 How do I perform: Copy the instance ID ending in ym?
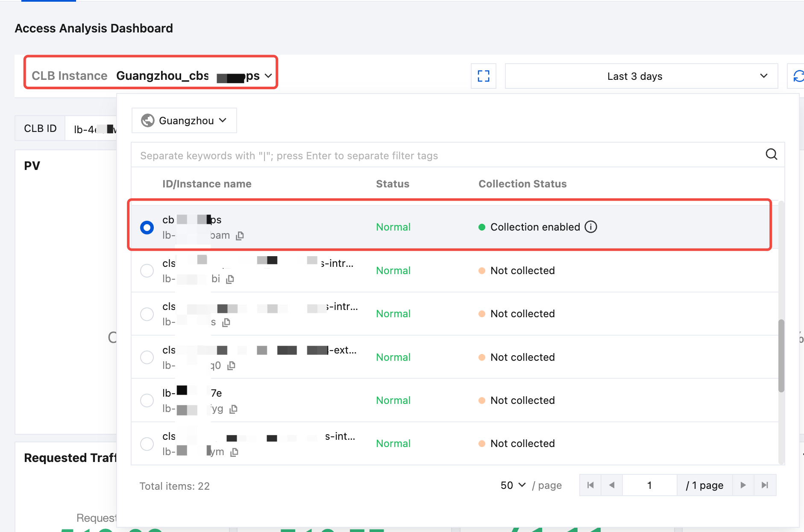[x=234, y=452]
